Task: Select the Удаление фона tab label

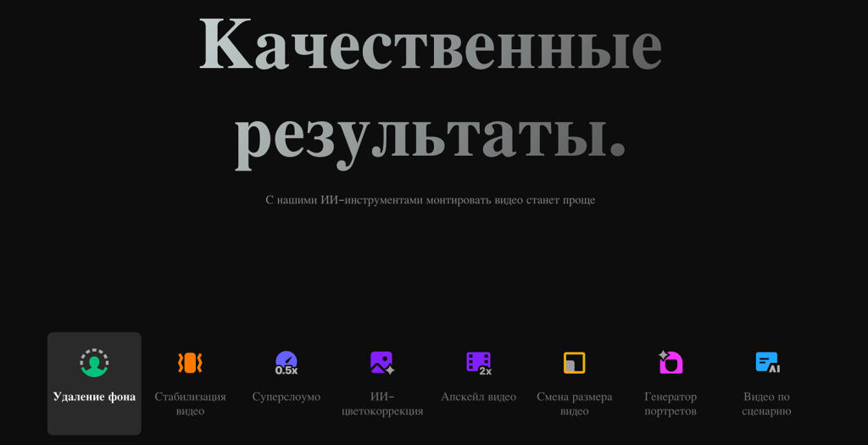Action: pyautogui.click(x=94, y=397)
